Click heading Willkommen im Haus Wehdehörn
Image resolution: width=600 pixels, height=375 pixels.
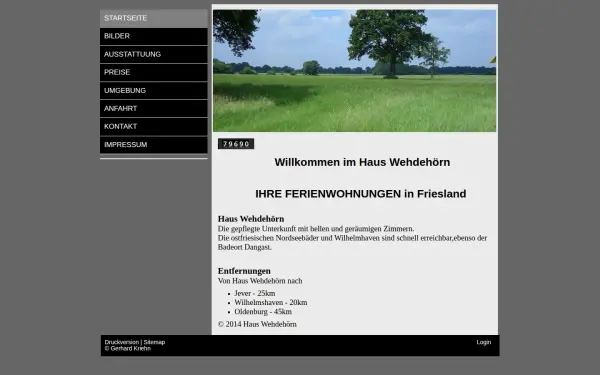pyautogui.click(x=362, y=162)
